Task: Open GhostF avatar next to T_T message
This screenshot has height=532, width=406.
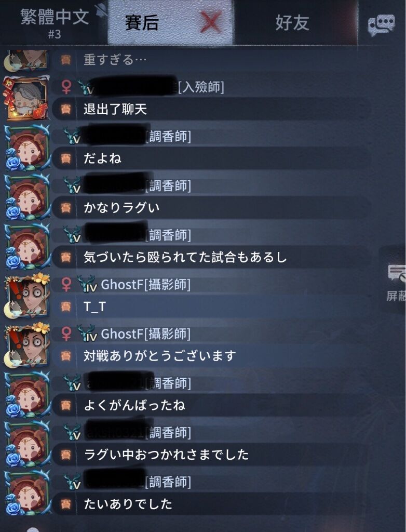Action: pos(27,296)
